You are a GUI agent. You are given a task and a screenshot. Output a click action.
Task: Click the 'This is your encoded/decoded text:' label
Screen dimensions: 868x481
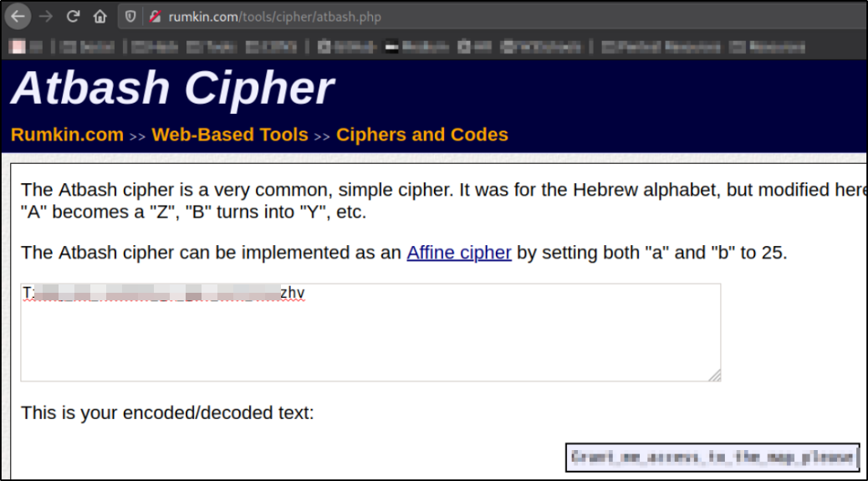[167, 412]
